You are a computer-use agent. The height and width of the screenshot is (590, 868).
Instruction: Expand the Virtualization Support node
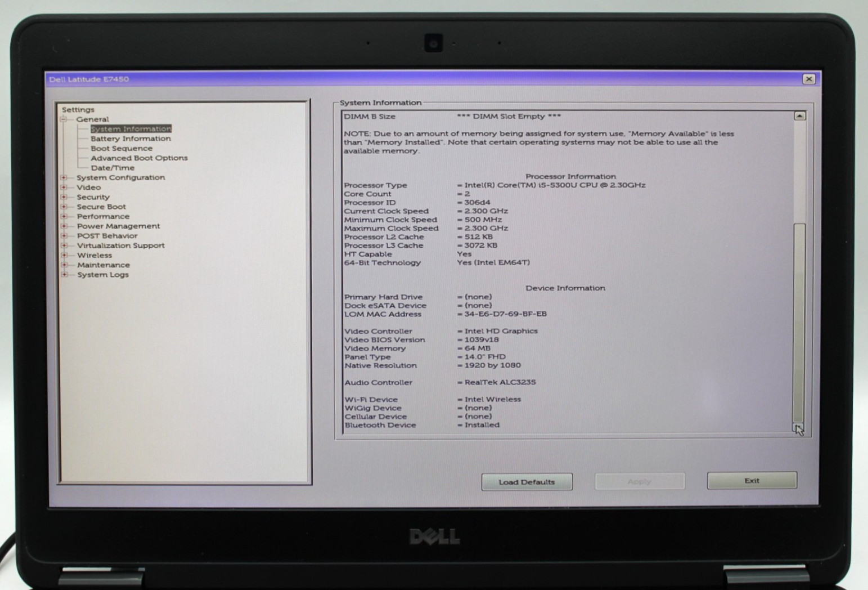pos(64,245)
